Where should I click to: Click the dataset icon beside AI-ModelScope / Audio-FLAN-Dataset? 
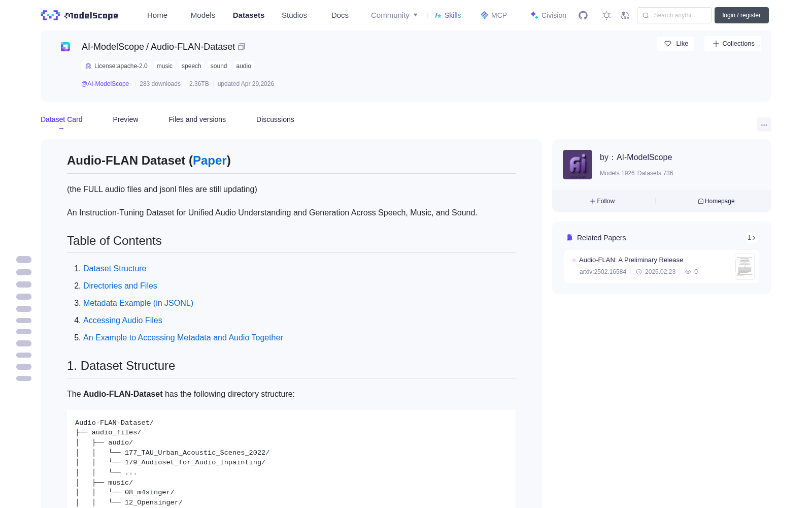(x=65, y=47)
